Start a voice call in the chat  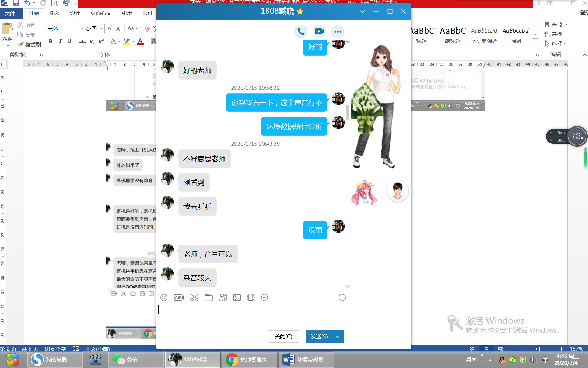301,32
